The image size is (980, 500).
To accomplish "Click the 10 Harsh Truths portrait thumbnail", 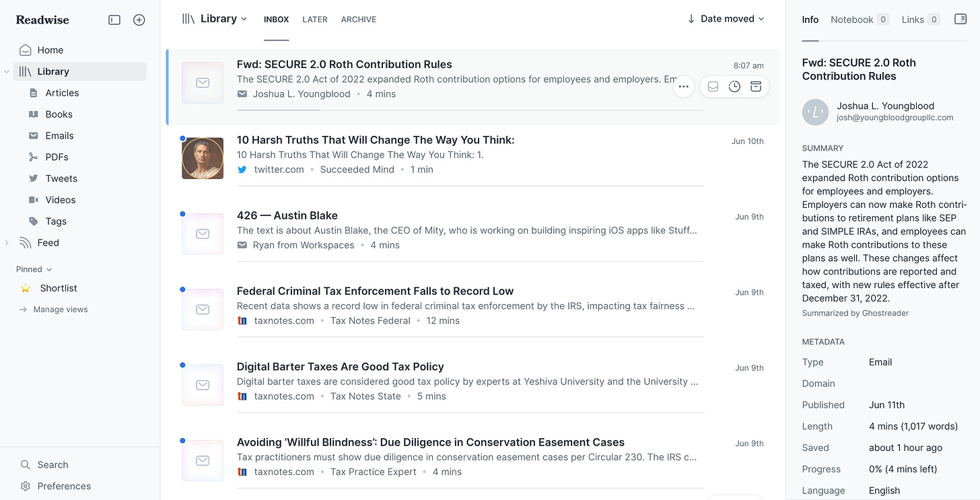I will click(203, 158).
